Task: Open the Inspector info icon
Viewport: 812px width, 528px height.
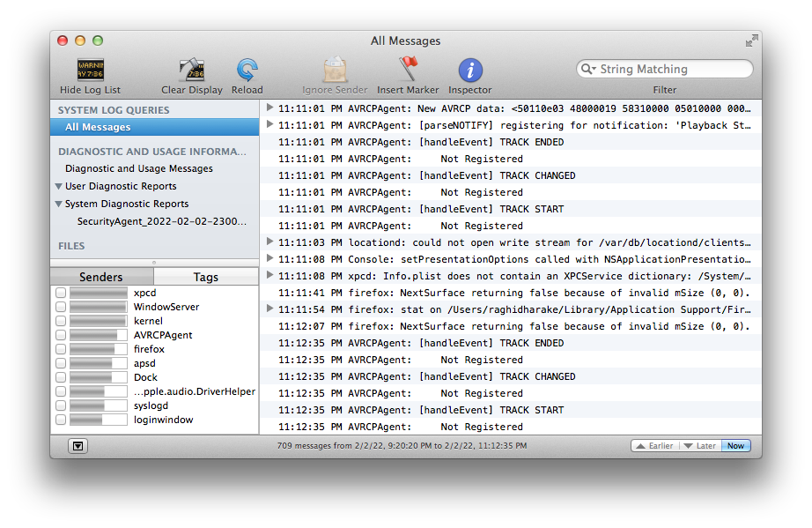Action: (470, 70)
